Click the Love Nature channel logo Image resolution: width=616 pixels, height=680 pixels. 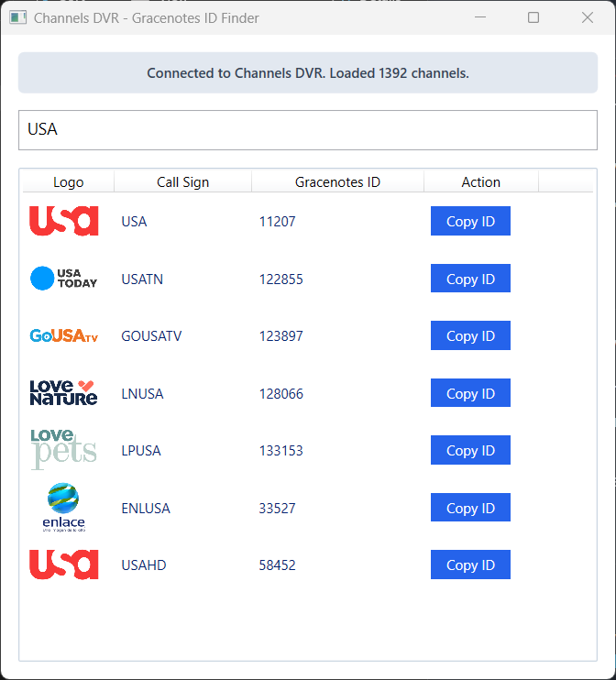point(63,393)
